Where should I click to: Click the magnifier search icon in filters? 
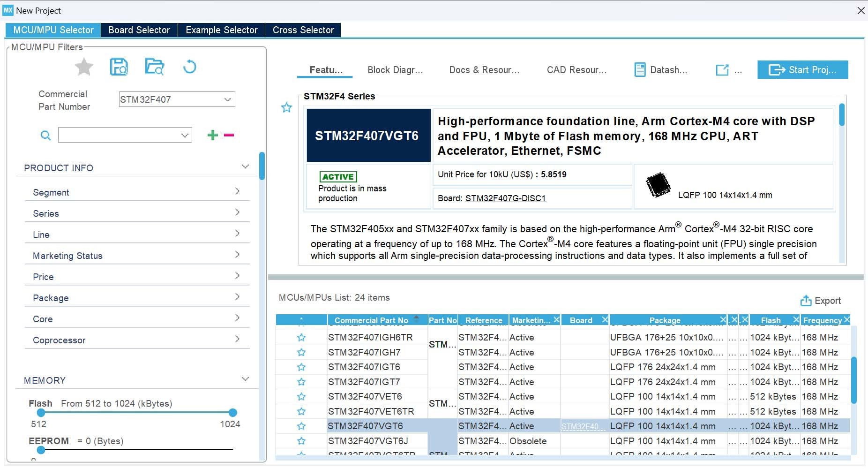point(45,136)
